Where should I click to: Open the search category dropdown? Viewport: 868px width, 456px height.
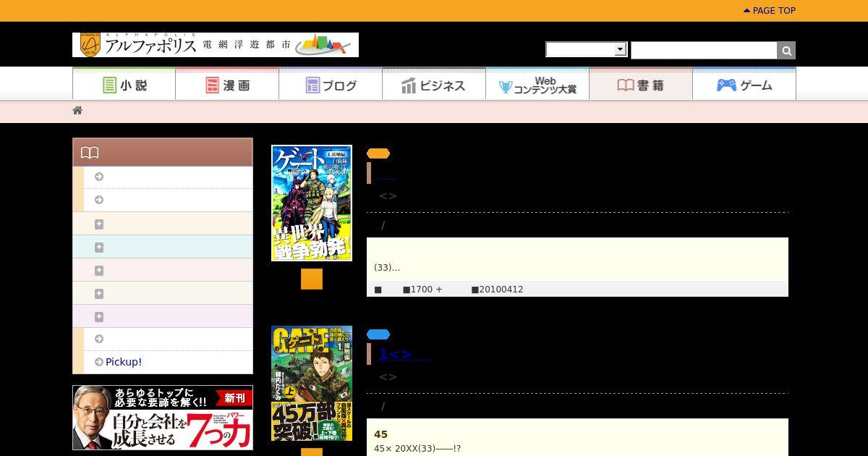coord(586,49)
